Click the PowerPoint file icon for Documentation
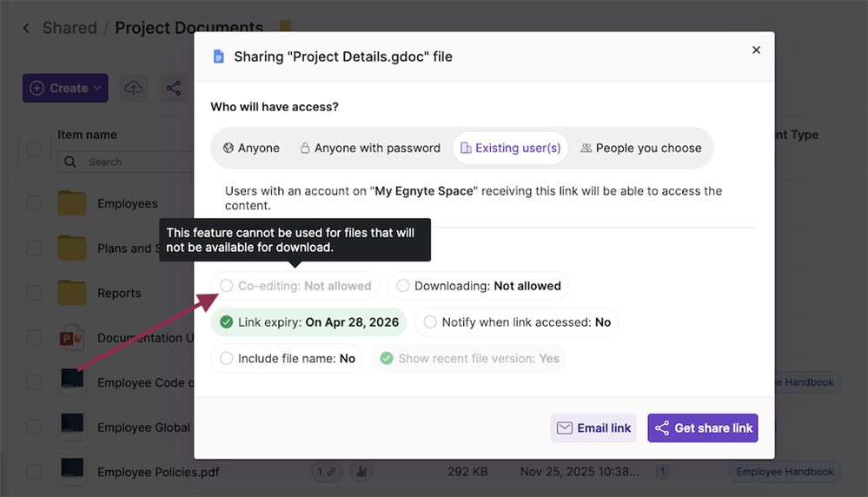 coord(72,337)
